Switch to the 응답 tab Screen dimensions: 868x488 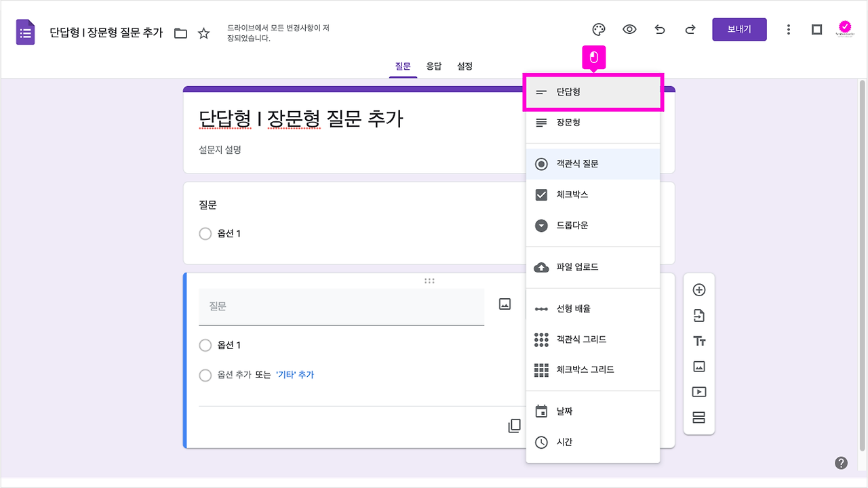pyautogui.click(x=434, y=66)
